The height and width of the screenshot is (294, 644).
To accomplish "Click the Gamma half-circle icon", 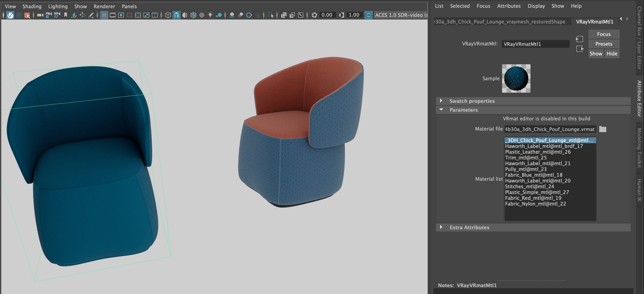I will [341, 15].
